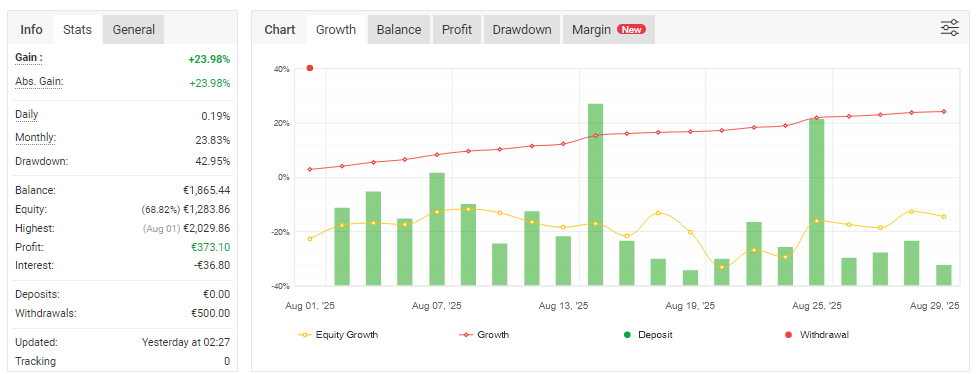Click the Aug 25, '25 axis label
Viewport: 979px width, 374px height.
point(817,306)
